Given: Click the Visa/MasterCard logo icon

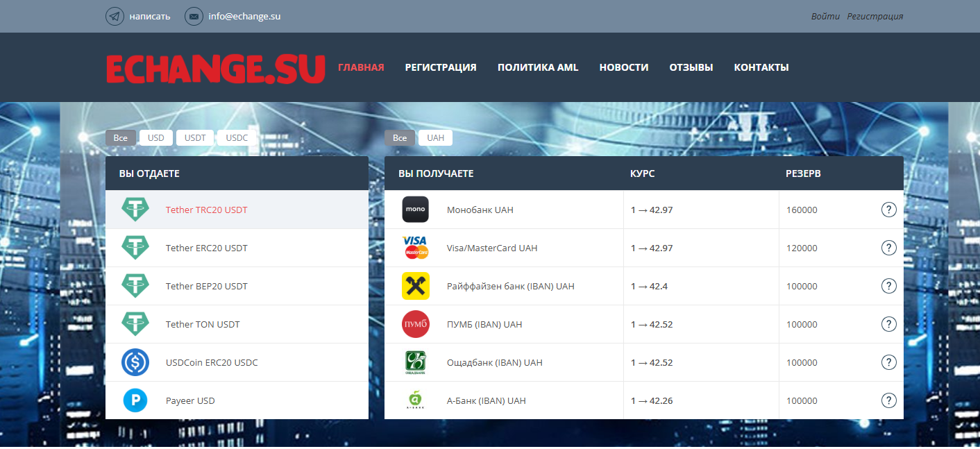Looking at the screenshot, I should [x=416, y=248].
